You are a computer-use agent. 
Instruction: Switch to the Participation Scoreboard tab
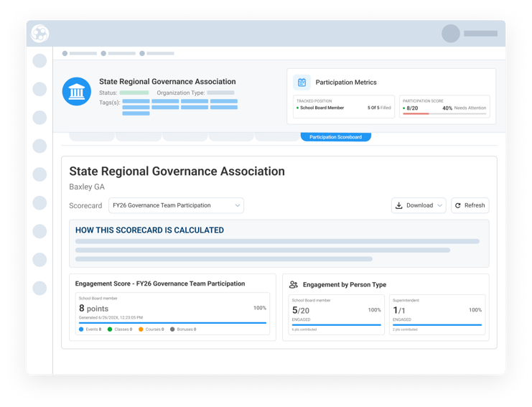pos(335,137)
